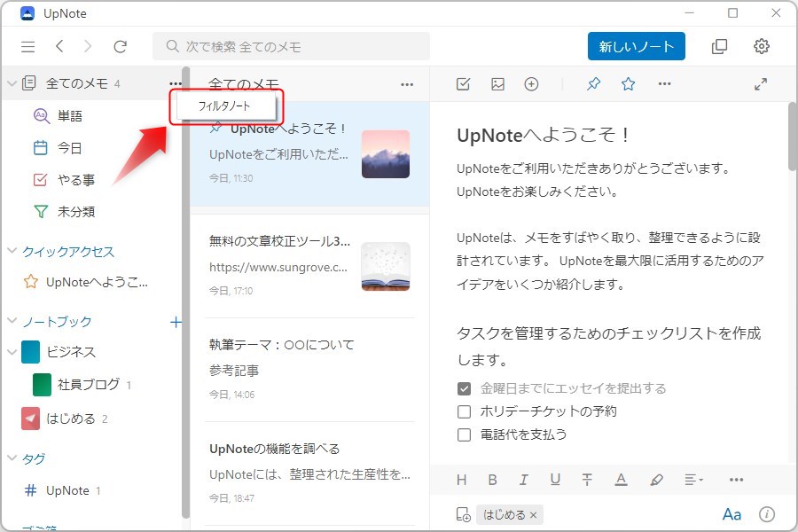Toggle italic formatting
The image size is (798, 532).
tap(523, 480)
